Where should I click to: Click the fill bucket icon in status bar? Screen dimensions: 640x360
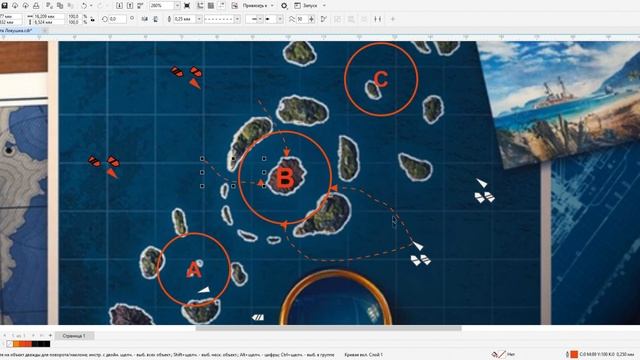(494, 354)
